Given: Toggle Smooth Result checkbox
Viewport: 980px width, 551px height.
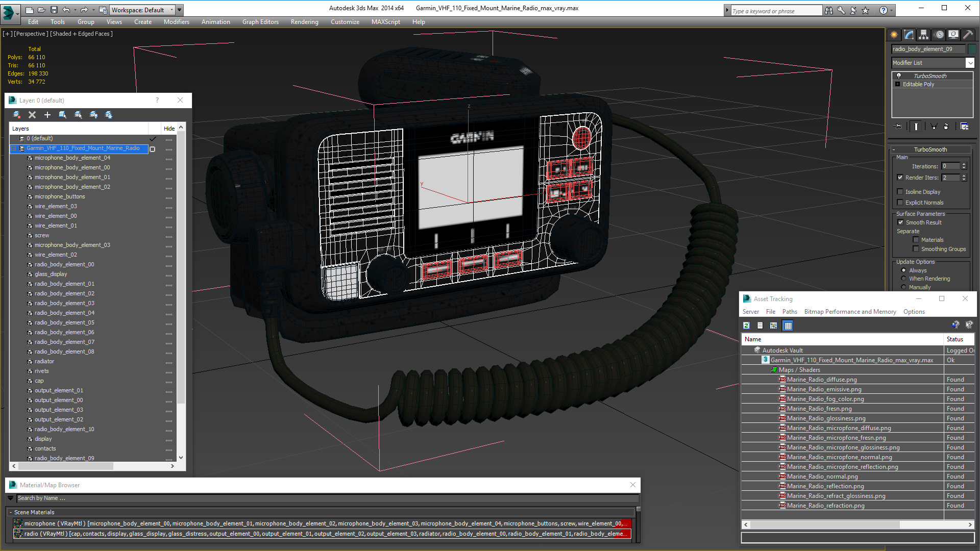Looking at the screenshot, I should (x=900, y=222).
